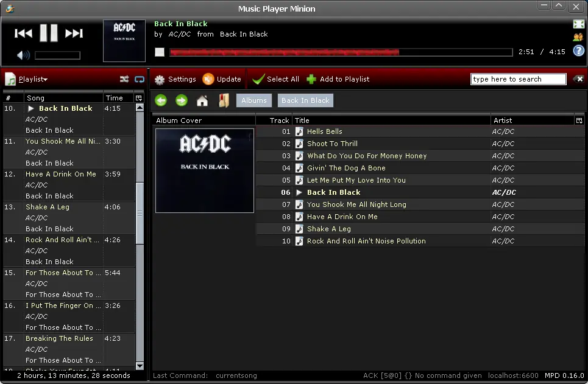
Task: Click the large Back In Black album cover
Action: click(205, 171)
